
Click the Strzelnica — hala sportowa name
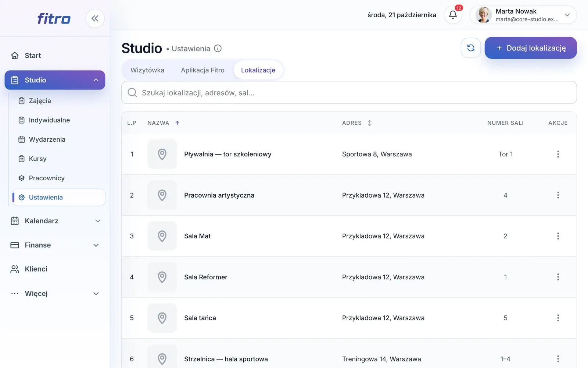tap(226, 359)
